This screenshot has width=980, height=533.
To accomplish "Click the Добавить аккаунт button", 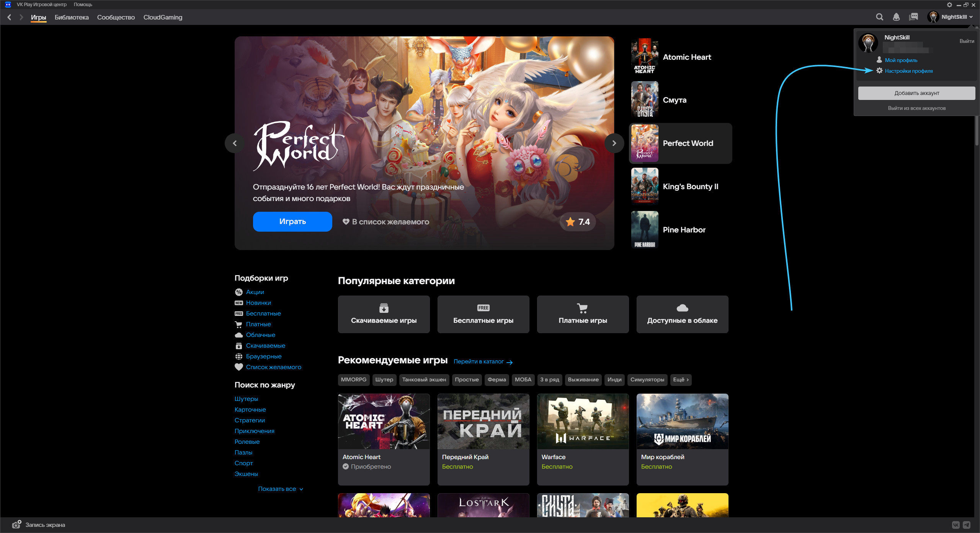I will [x=916, y=93].
